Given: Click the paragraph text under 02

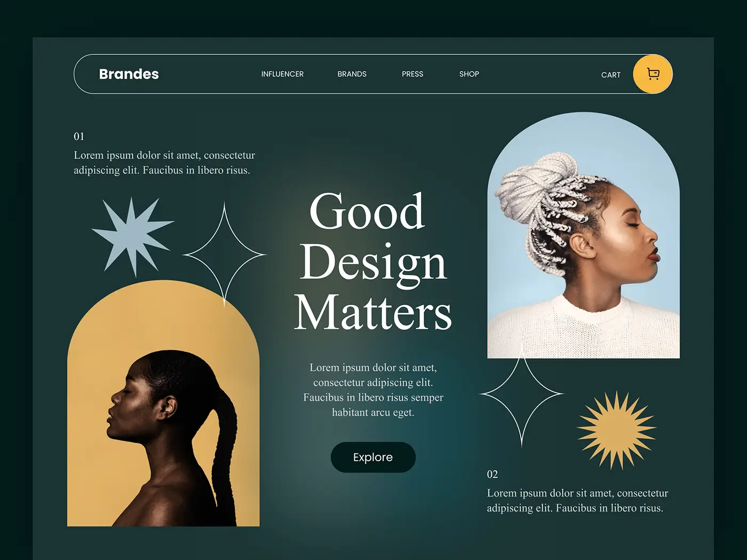Looking at the screenshot, I should 577,501.
